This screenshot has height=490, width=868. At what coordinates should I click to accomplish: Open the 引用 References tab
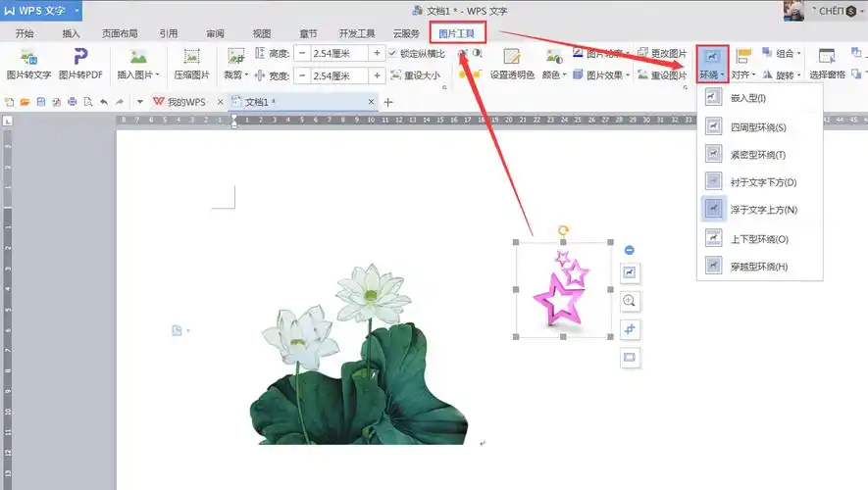tap(169, 33)
